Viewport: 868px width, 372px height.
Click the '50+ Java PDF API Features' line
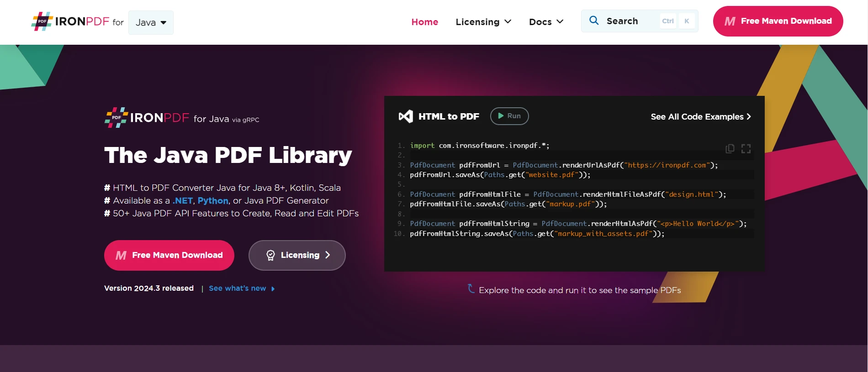(231, 214)
